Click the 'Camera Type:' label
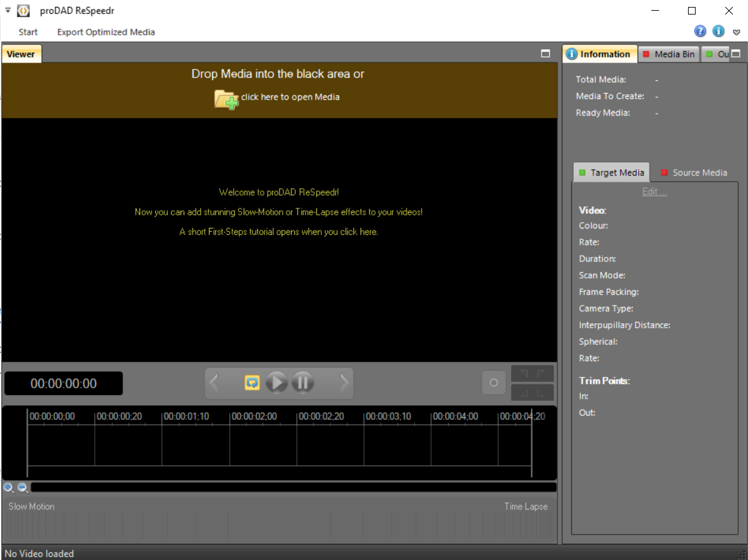 pos(606,309)
